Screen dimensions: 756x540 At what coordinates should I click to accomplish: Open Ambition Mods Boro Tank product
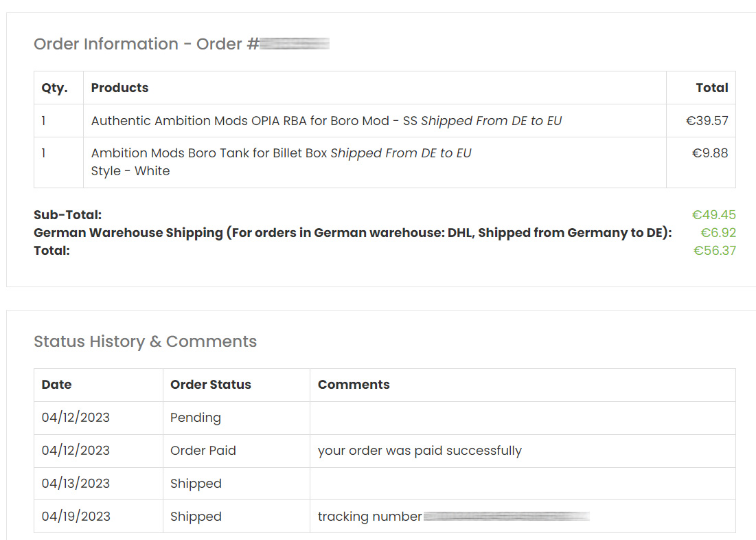click(x=209, y=153)
